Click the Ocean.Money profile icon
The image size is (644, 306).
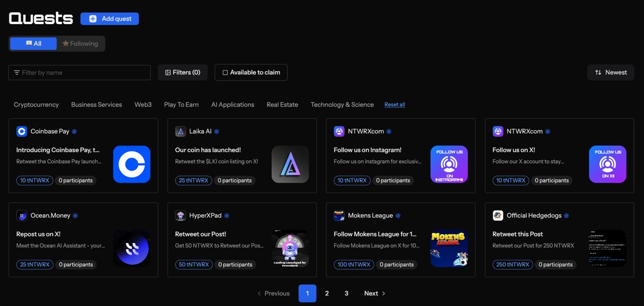pyautogui.click(x=22, y=215)
